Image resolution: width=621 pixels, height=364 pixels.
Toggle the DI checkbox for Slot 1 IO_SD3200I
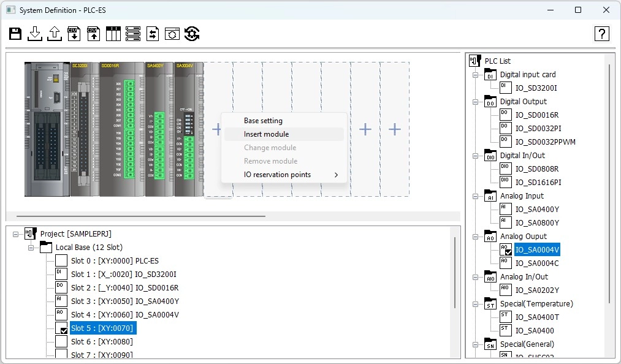[61, 274]
